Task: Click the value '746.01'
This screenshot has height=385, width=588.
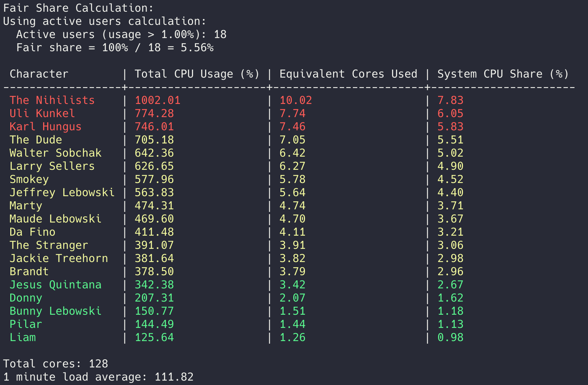Action: 154,127
